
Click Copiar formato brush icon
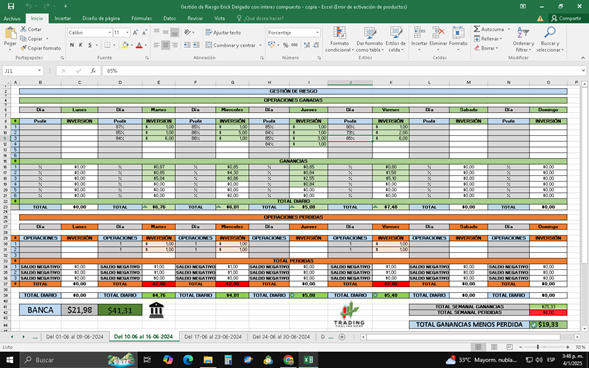tap(23, 48)
